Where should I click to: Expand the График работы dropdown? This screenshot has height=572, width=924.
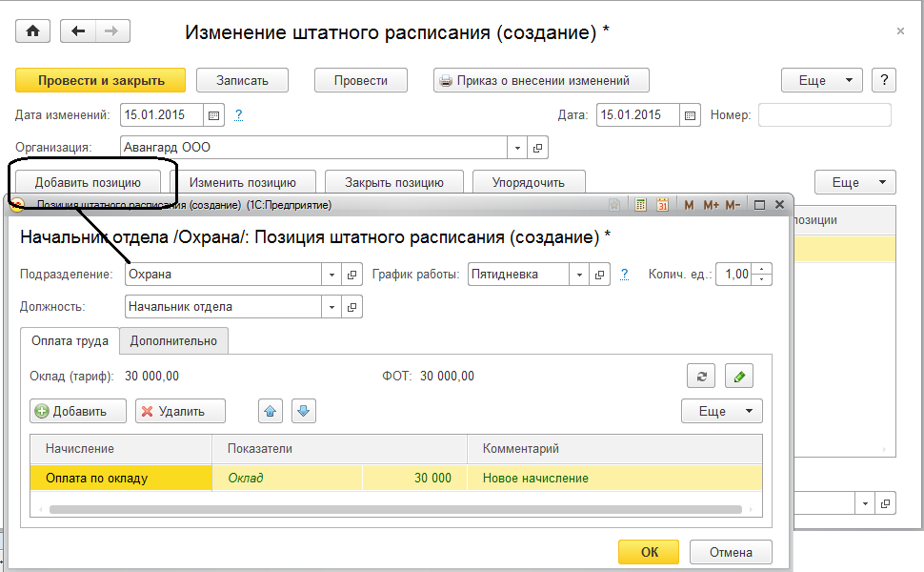(579, 275)
